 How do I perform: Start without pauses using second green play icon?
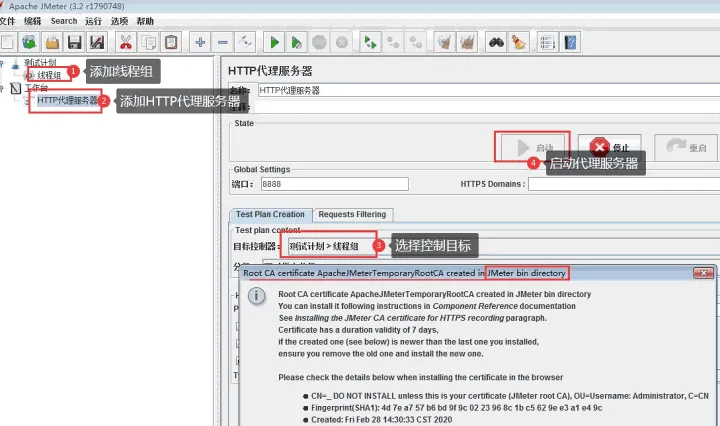pos(297,42)
